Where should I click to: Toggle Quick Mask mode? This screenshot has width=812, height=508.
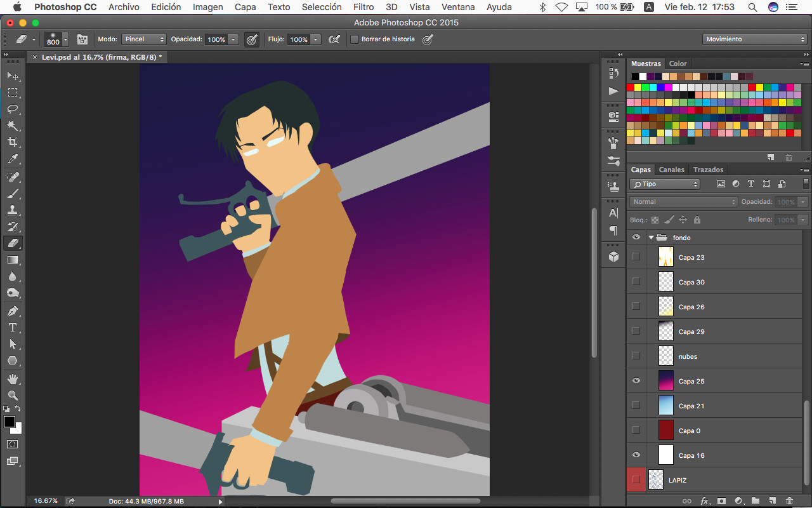(13, 444)
